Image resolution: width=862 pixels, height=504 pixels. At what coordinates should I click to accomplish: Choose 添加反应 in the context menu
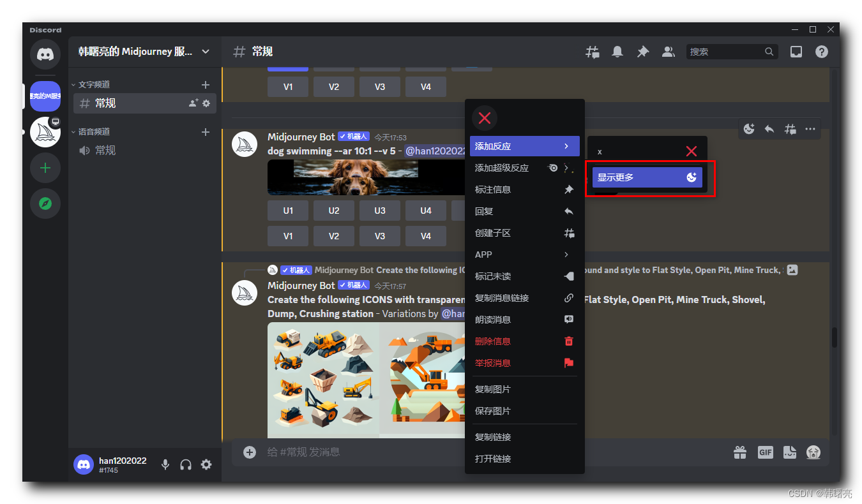tap(525, 146)
